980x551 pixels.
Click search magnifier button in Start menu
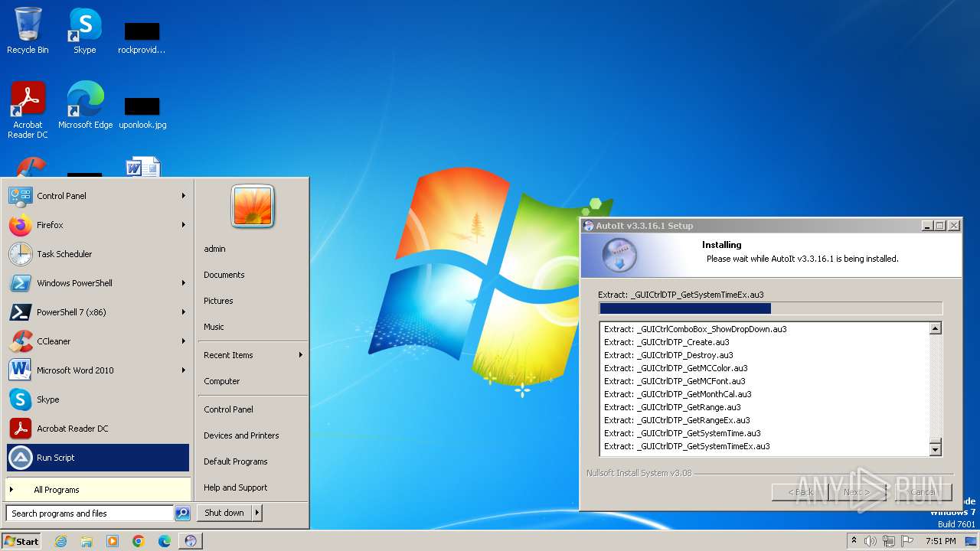182,514
